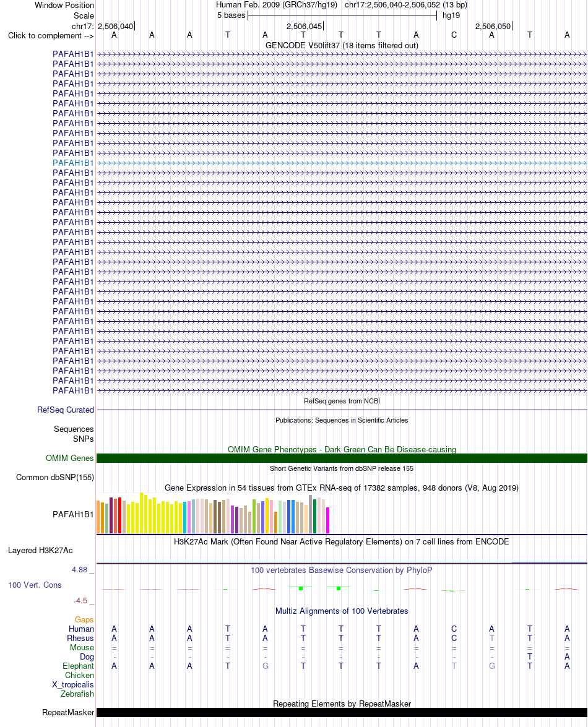Click the '100 Vert. Cons' track label
Image resolution: width=588 pixels, height=727 pixels.
(x=35, y=585)
